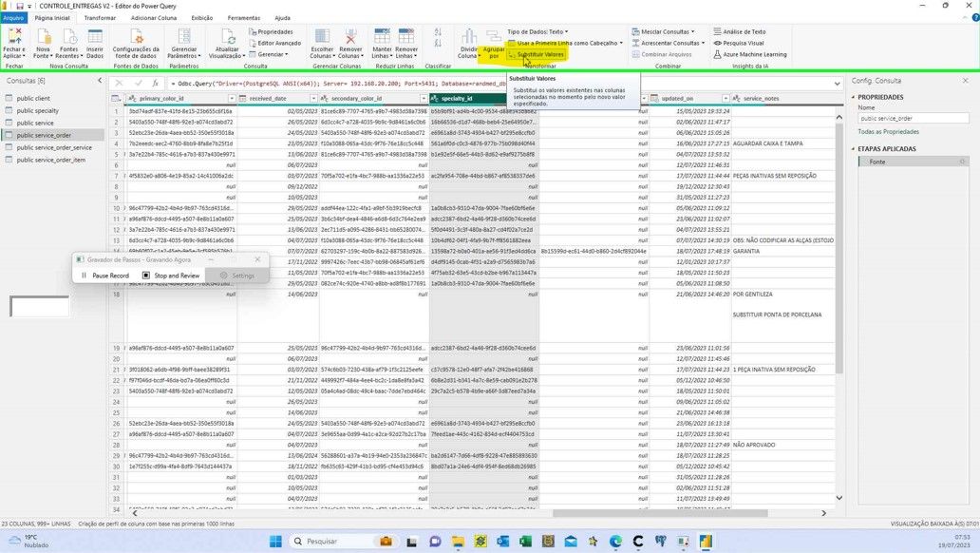Select the Fonte applied step
Image resolution: width=980 pixels, height=553 pixels.
pos(914,162)
